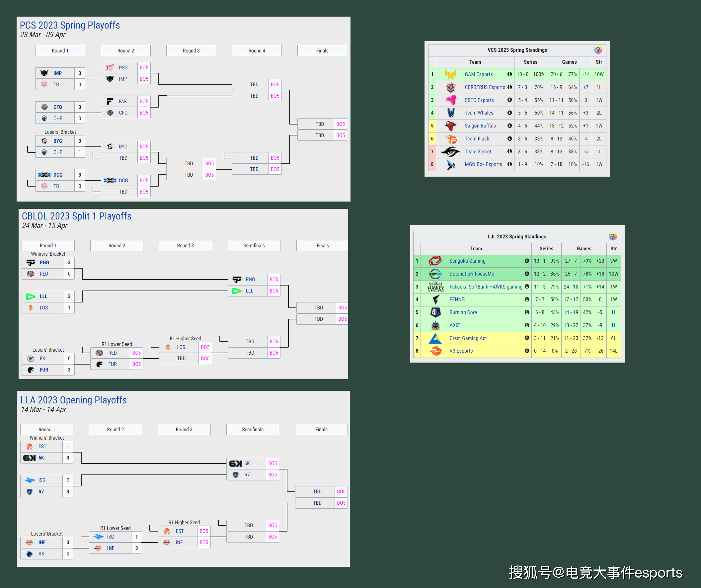
Task: Select Round 4 header in PCS bracket
Action: 256,51
